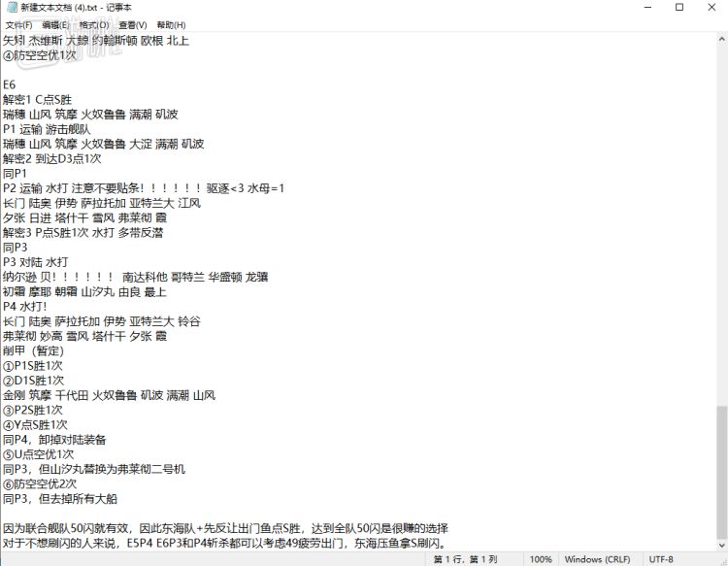The image size is (728, 566).
Task: Open the 文件(F) menu
Action: (18, 25)
